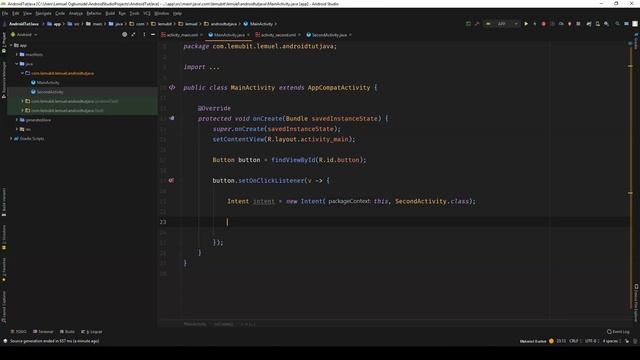The width and height of the screenshot is (640, 360).
Task: Toggle the Project side tool window tab
Action: [x=4, y=42]
